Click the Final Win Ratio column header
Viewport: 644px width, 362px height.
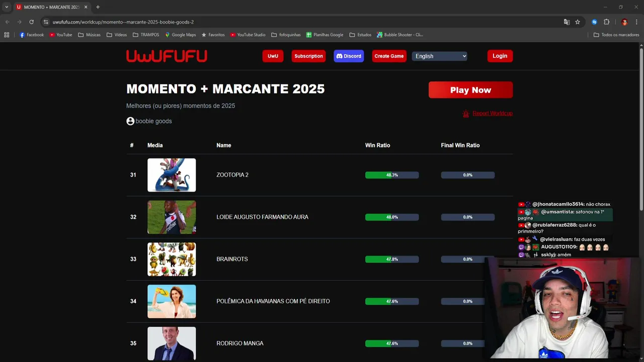pos(460,145)
